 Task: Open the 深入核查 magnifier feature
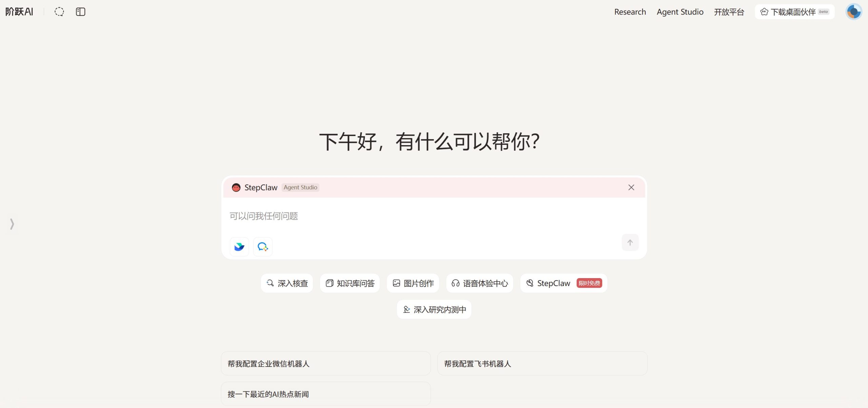[287, 283]
